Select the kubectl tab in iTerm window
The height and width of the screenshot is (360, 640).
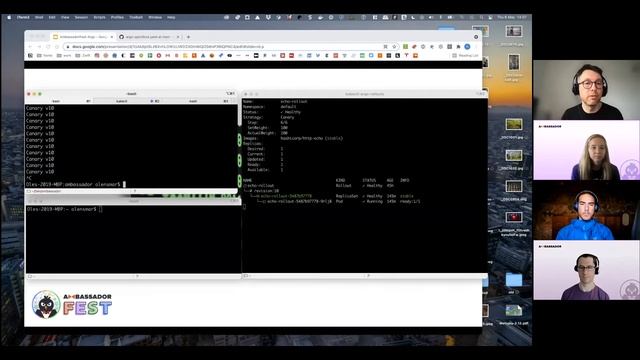point(127,101)
